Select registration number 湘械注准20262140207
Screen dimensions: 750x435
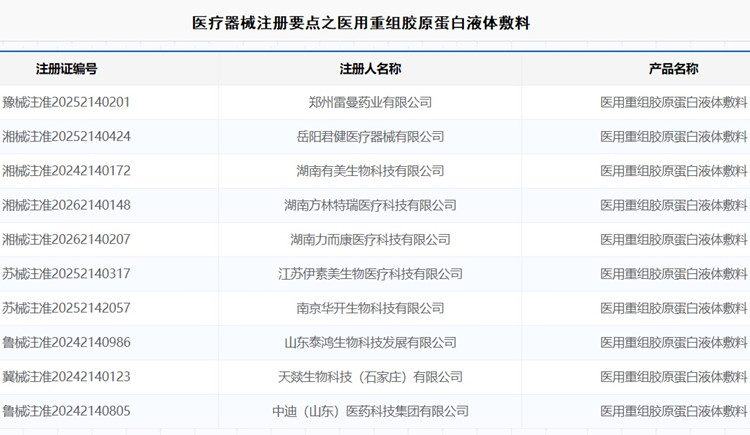[x=66, y=239]
